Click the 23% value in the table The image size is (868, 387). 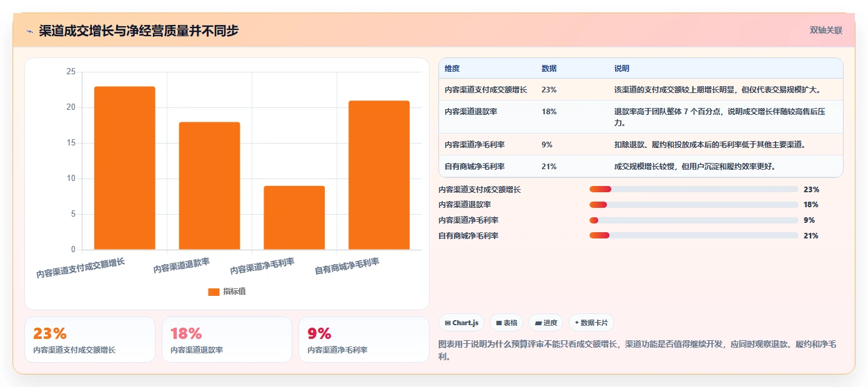tap(550, 90)
